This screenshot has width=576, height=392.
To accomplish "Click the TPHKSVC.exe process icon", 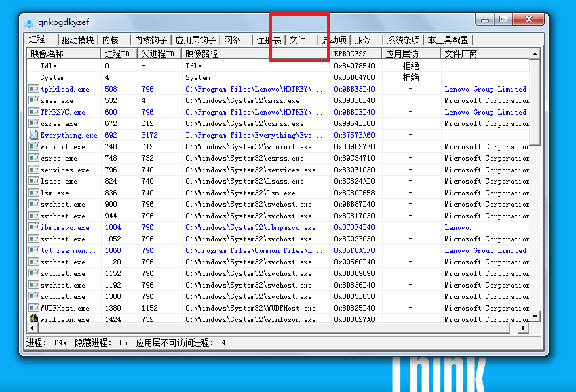I will [34, 112].
